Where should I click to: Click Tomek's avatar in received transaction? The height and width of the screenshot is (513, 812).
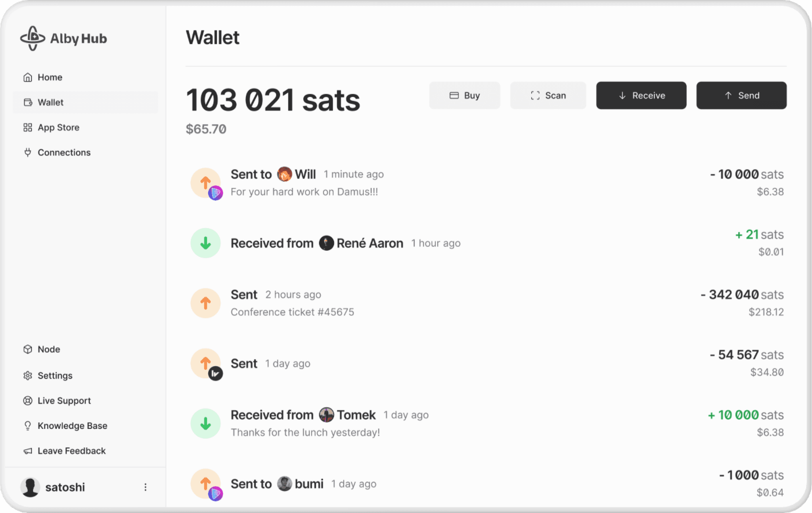coord(326,415)
